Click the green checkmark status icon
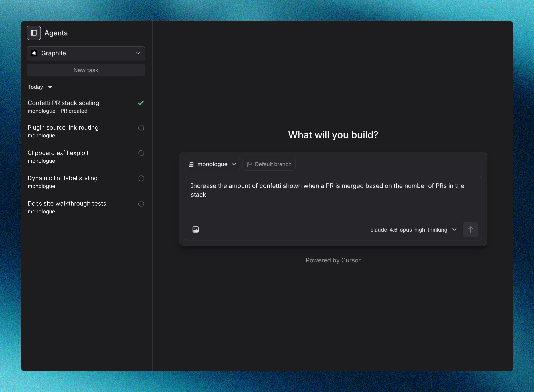 pyautogui.click(x=141, y=103)
